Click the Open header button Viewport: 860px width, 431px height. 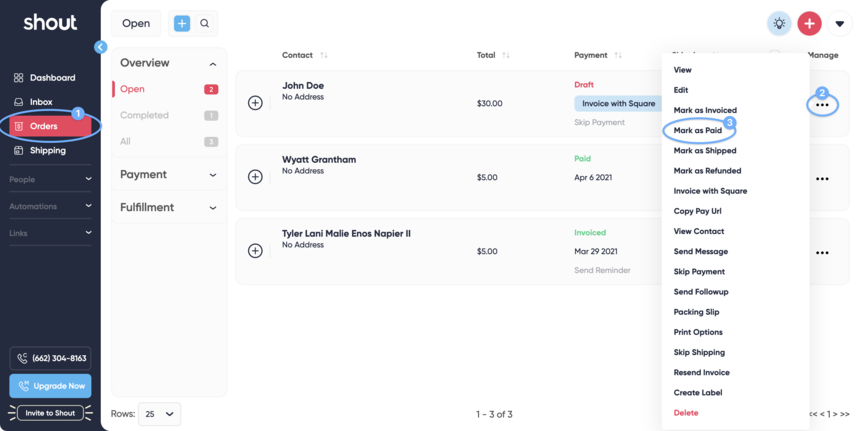click(x=136, y=24)
